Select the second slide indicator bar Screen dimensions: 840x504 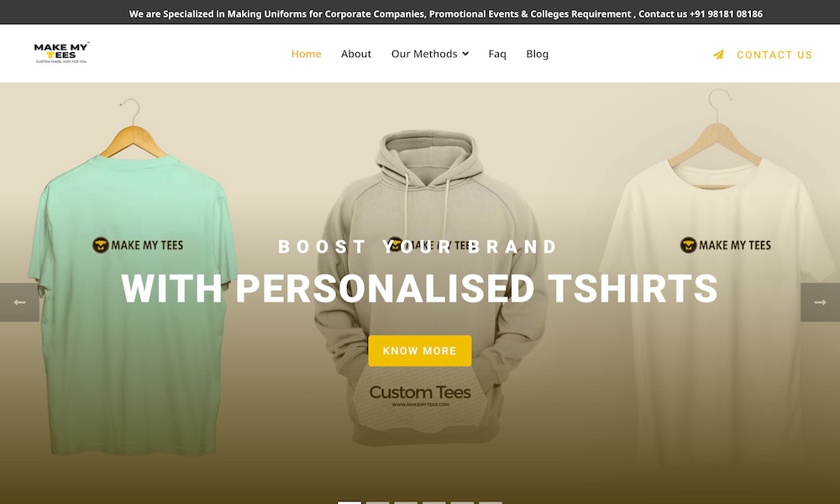coord(377,502)
